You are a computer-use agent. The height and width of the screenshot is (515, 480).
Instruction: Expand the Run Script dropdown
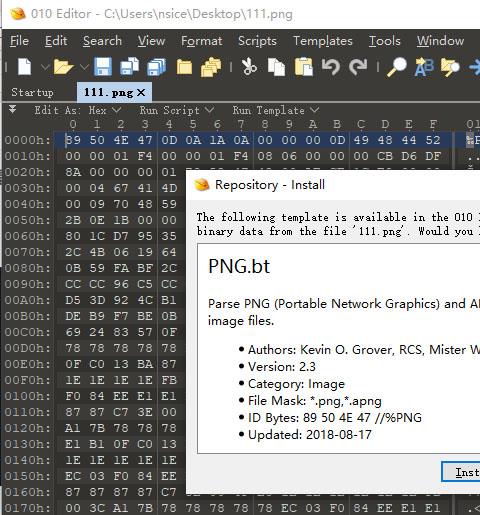click(x=209, y=110)
